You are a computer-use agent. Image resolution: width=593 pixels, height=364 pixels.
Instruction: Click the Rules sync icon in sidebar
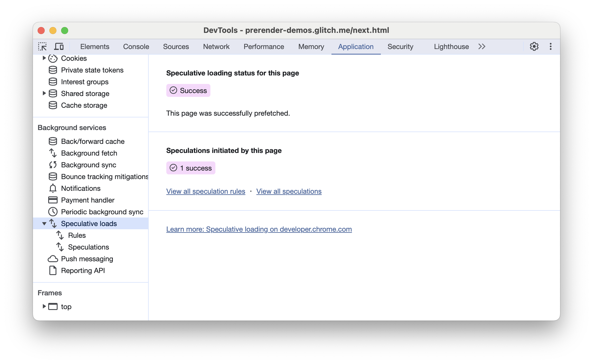click(61, 235)
